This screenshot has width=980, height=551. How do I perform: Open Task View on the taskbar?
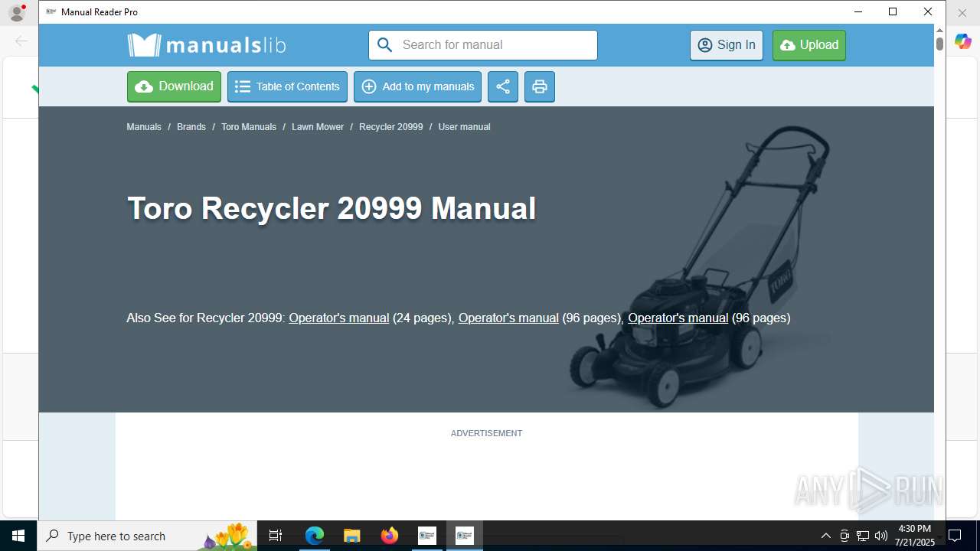click(276, 536)
